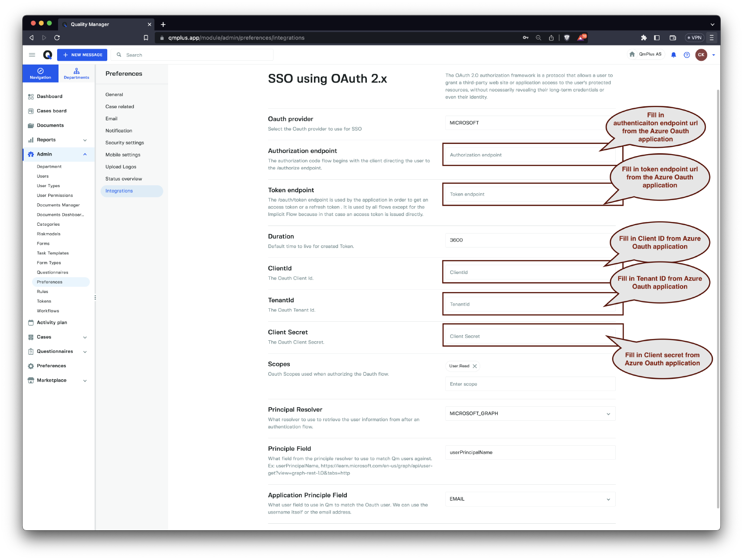
Task: Remove the User.Read scope tag
Action: pos(475,366)
